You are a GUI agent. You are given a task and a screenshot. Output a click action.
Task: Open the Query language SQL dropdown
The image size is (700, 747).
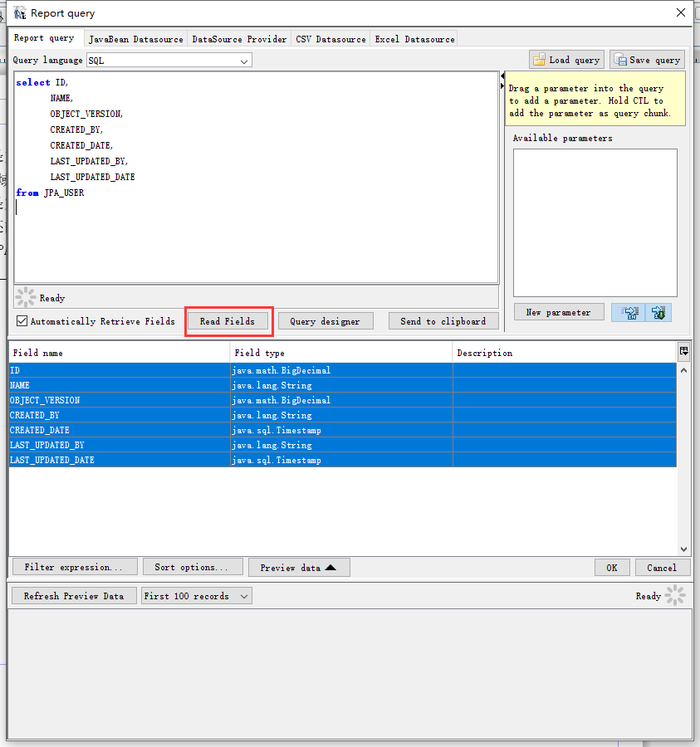169,61
